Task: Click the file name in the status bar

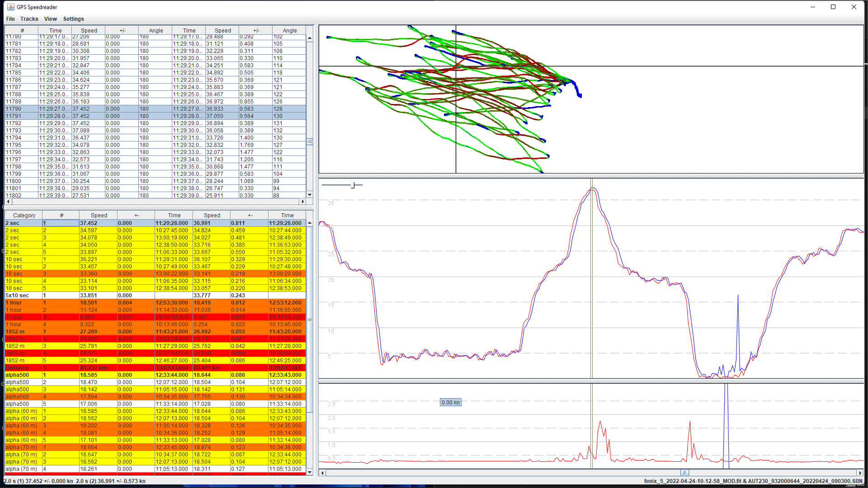Action: pos(753,481)
